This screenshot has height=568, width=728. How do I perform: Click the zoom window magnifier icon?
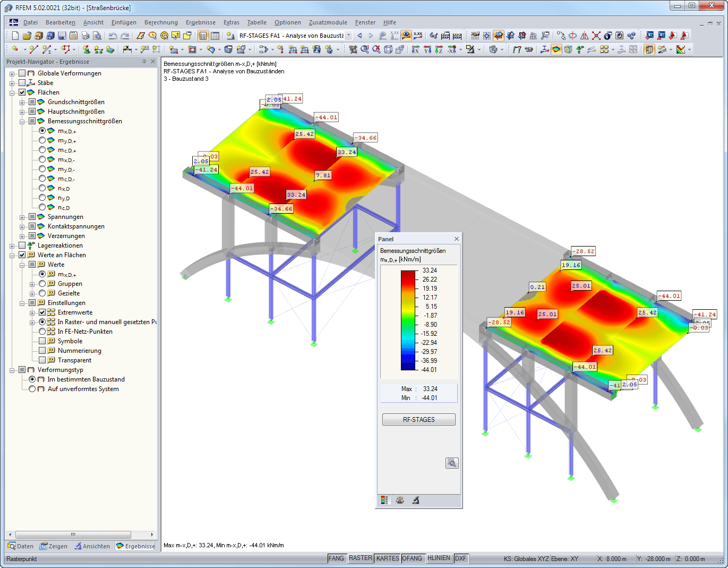click(x=365, y=49)
